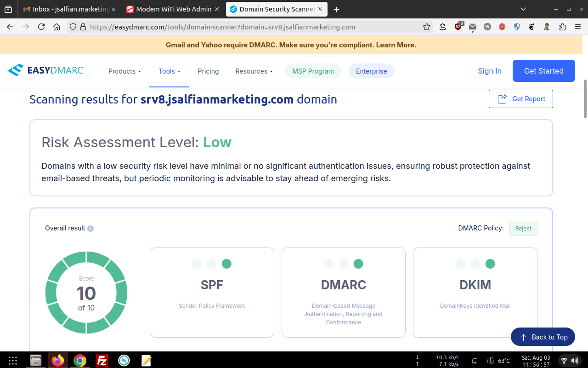This screenshot has width=588, height=368.
Task: Click the MSP Program pill button
Action: tap(313, 71)
